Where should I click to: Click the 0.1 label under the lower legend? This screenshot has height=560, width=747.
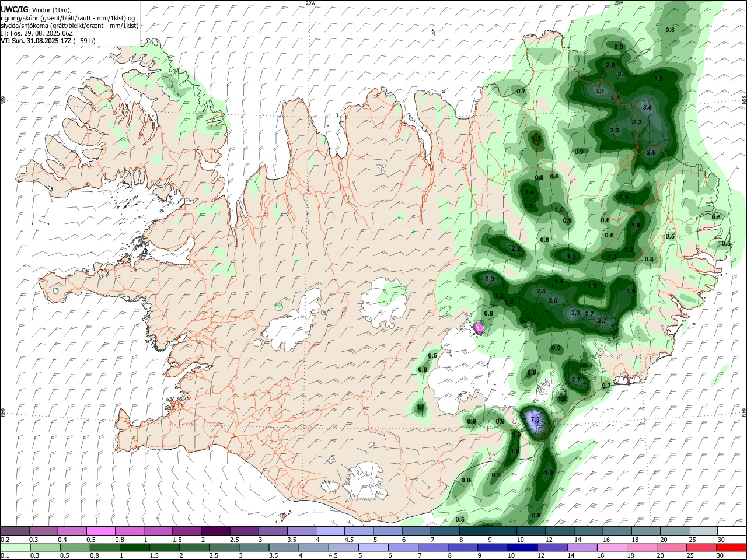pos(5,555)
